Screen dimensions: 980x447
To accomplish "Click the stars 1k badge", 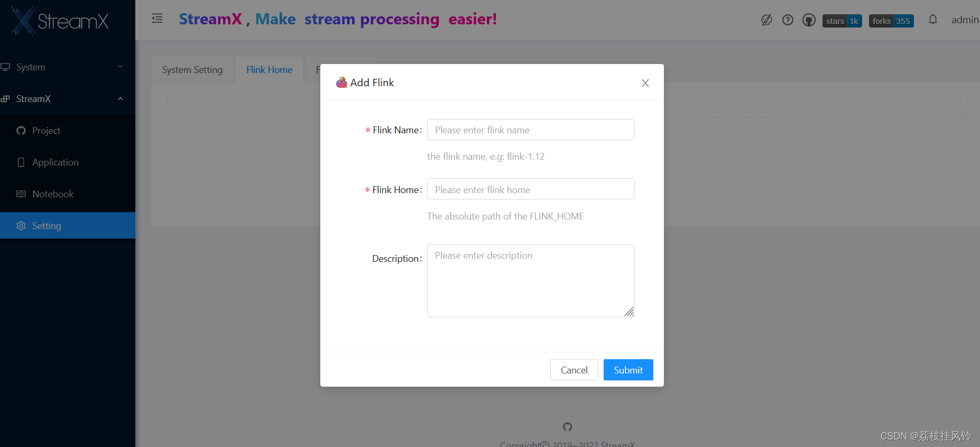I will click(842, 21).
